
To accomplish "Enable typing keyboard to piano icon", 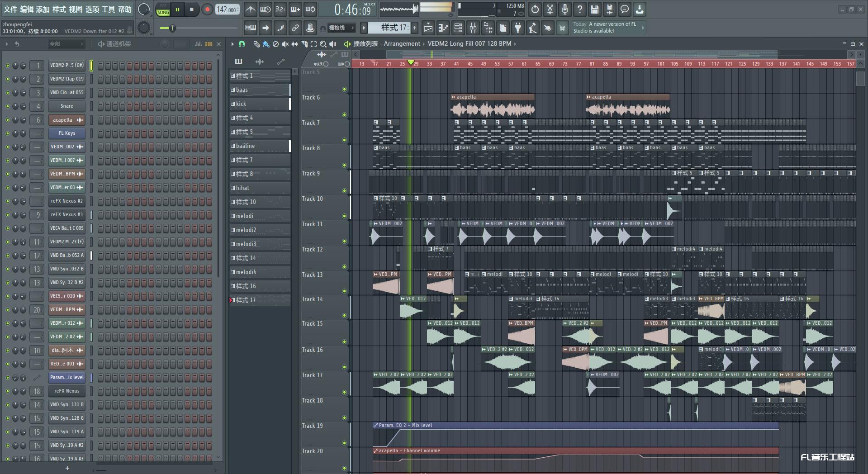I will point(250,28).
